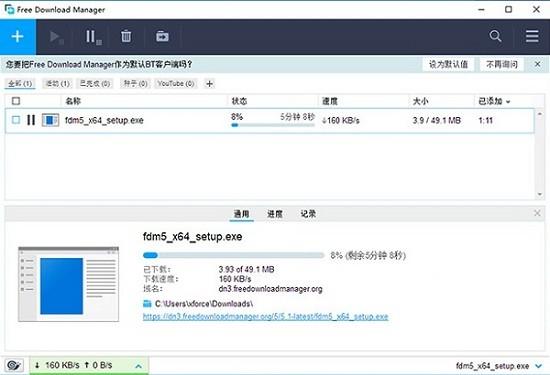Click the dn3.freedownloadmanager.org domain text
Viewport: 550px width, 375px height.
tap(270, 289)
